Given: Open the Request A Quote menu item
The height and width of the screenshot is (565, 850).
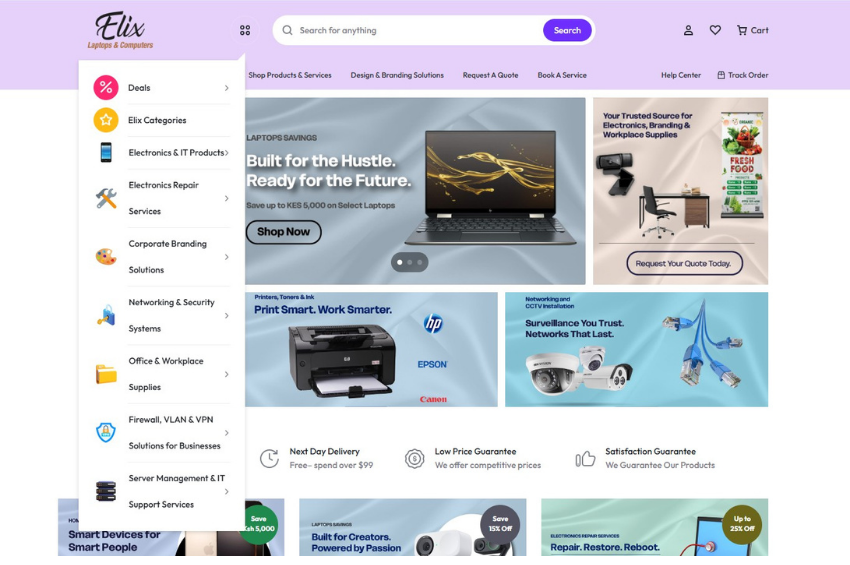Looking at the screenshot, I should pos(490,75).
